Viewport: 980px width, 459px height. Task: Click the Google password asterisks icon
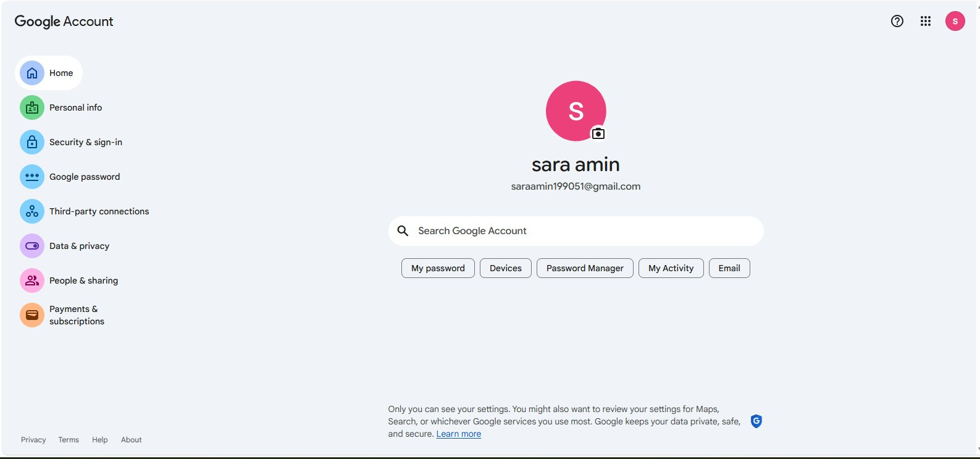point(32,177)
